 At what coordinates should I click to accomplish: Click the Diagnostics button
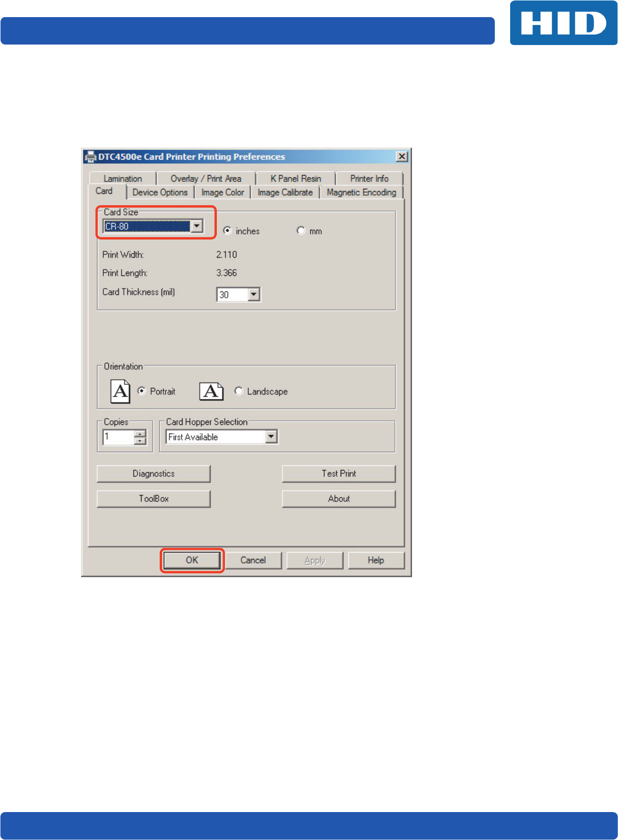point(154,474)
